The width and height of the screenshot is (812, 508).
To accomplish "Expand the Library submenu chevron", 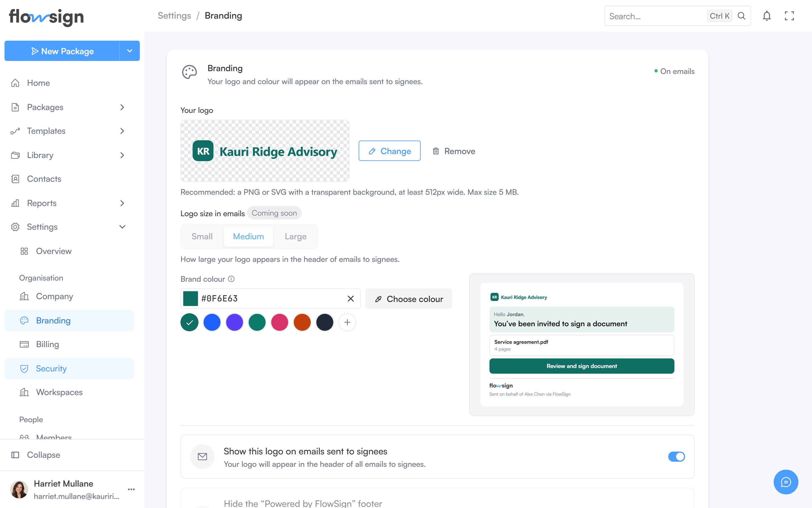I will click(x=122, y=155).
